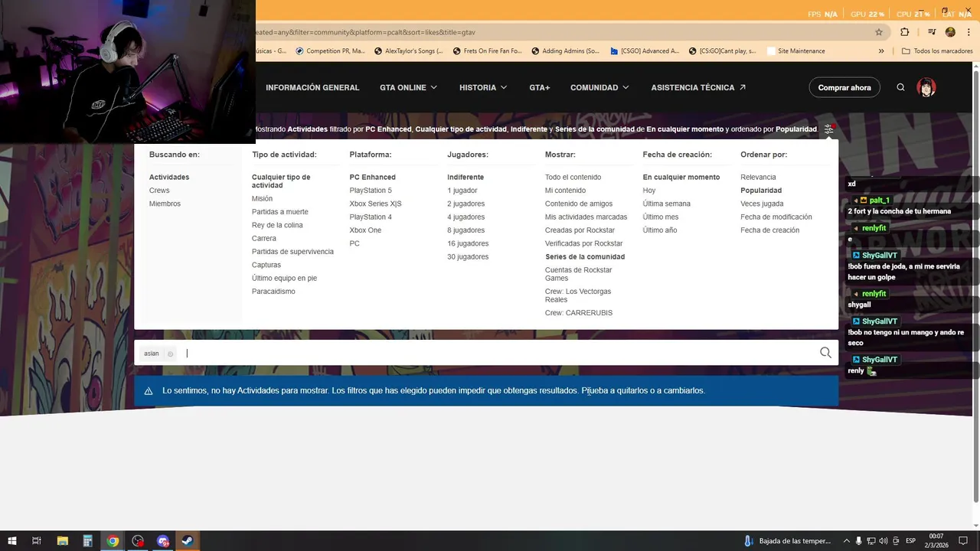Open the Frets On Fire Fan bookmark

(487, 51)
